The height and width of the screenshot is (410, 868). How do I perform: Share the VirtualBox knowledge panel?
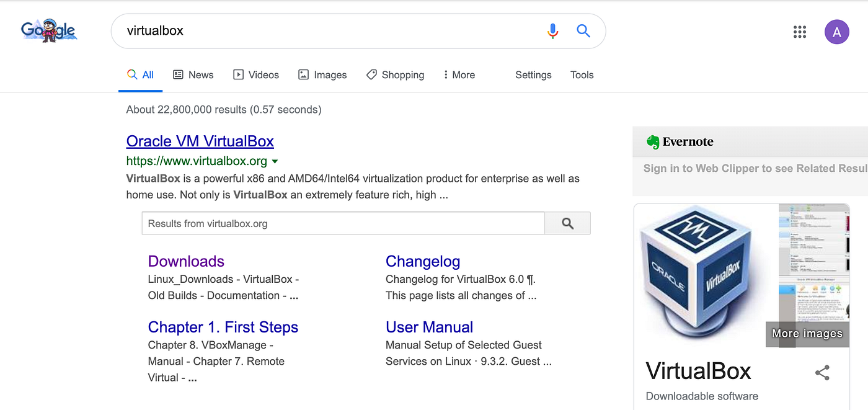(x=822, y=373)
